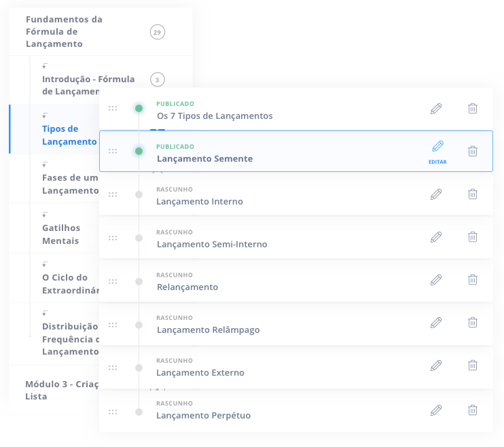Delete the Lançamento Perpétuo lesson
This screenshot has height=447, width=504.
[x=473, y=410]
